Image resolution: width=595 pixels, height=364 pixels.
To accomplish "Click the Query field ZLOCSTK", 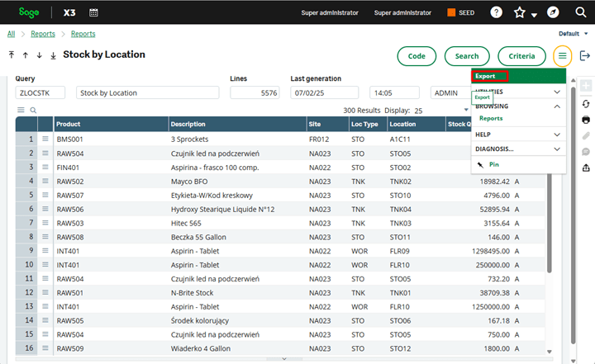I will pyautogui.click(x=40, y=93).
